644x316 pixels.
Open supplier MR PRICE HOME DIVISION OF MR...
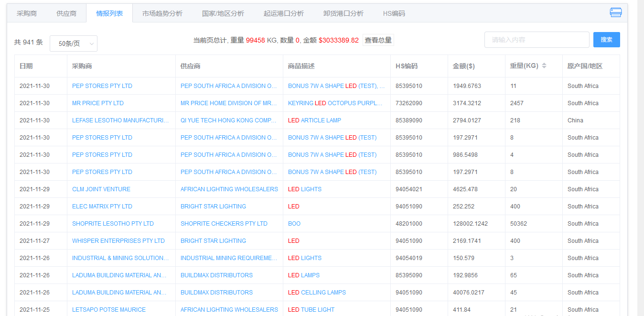(x=229, y=103)
